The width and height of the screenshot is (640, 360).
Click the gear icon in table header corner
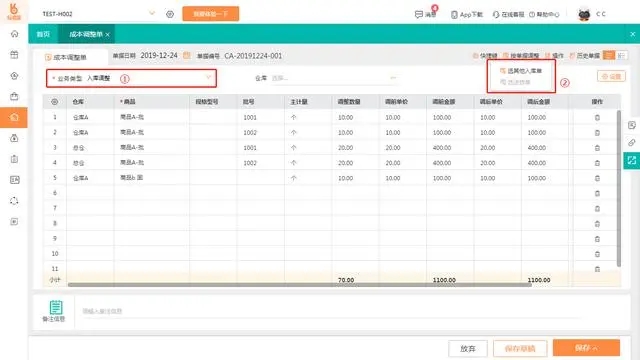click(x=54, y=102)
